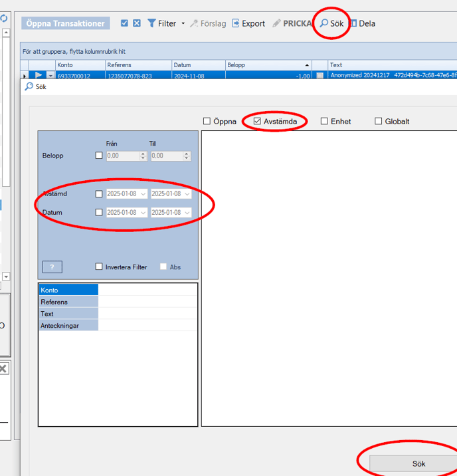The image size is (457, 476).
Task: Click the Belopp Från spinner arrows
Action: point(143,156)
